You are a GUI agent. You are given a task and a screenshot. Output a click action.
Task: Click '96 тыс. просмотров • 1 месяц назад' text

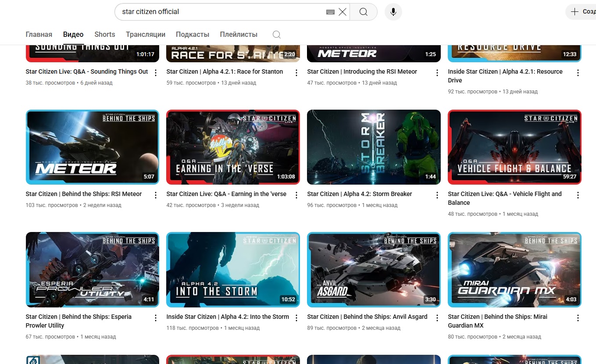(353, 205)
